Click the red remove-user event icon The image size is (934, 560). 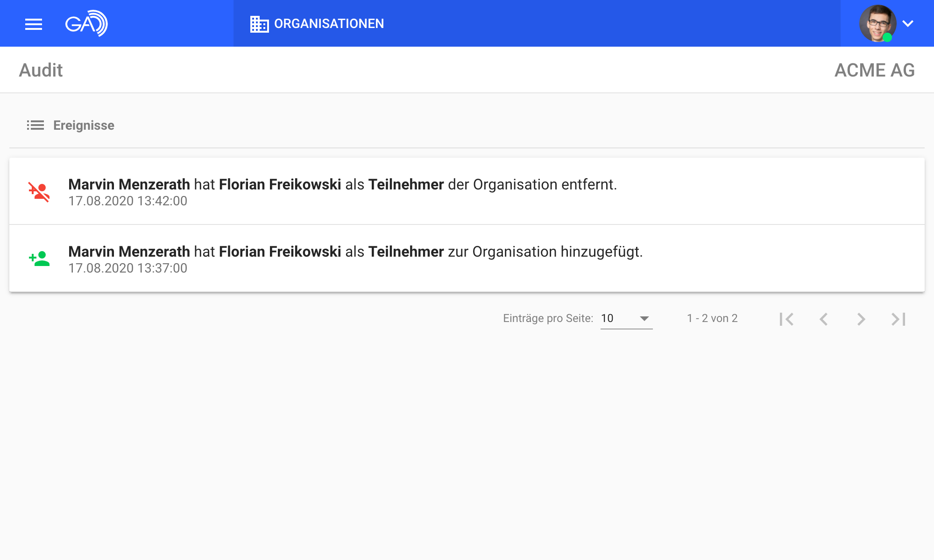(x=39, y=192)
